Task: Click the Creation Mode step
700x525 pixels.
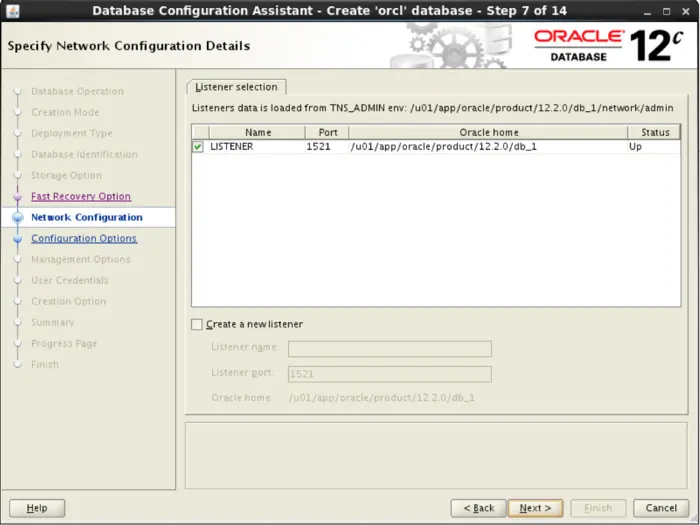Action: 65,112
